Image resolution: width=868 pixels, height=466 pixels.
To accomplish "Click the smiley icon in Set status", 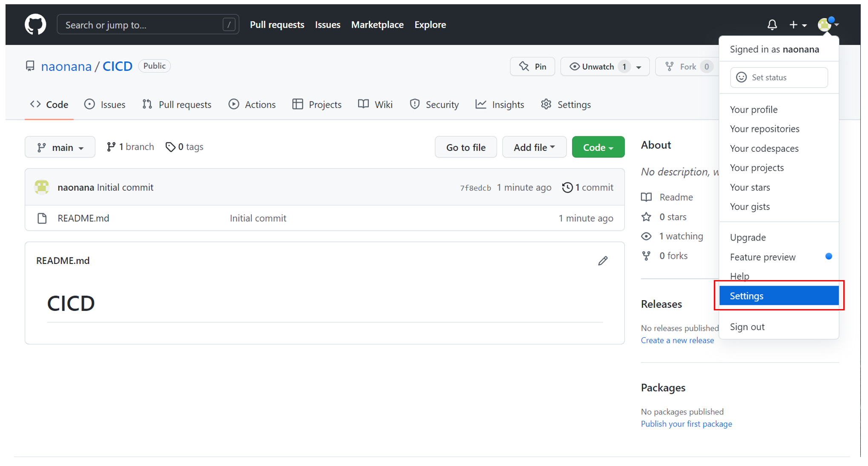I will (742, 77).
